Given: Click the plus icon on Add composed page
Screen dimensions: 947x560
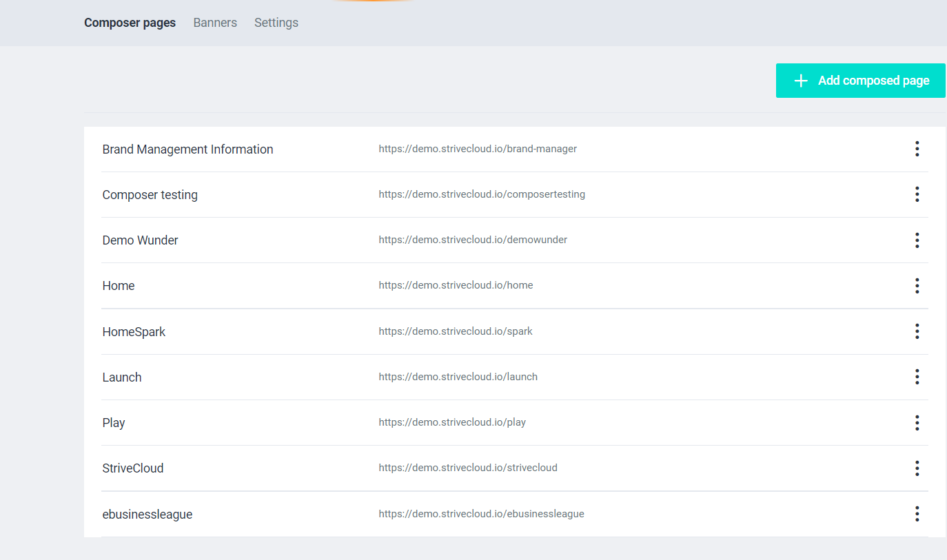Looking at the screenshot, I should click(800, 80).
